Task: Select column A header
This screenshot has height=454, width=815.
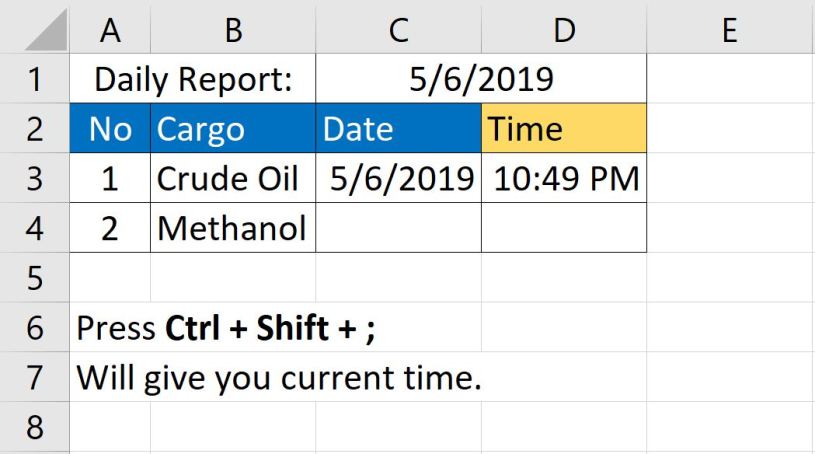Action: click(110, 30)
